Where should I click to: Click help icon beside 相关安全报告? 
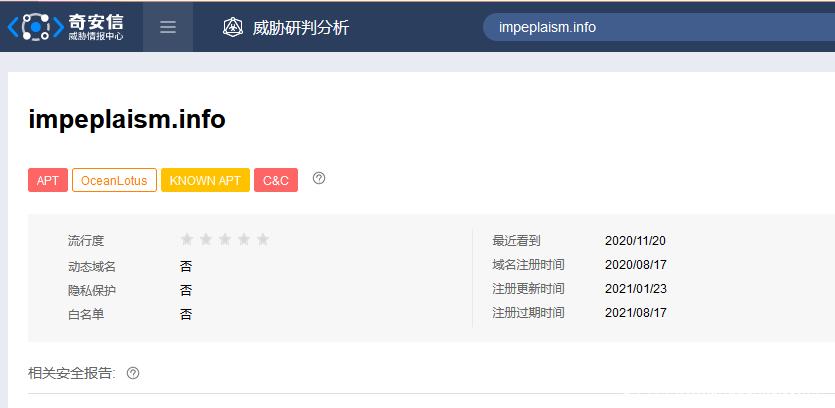pos(133,373)
